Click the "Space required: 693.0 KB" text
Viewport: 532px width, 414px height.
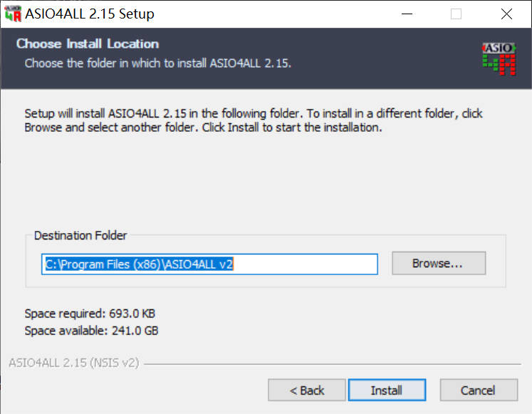[90, 314]
